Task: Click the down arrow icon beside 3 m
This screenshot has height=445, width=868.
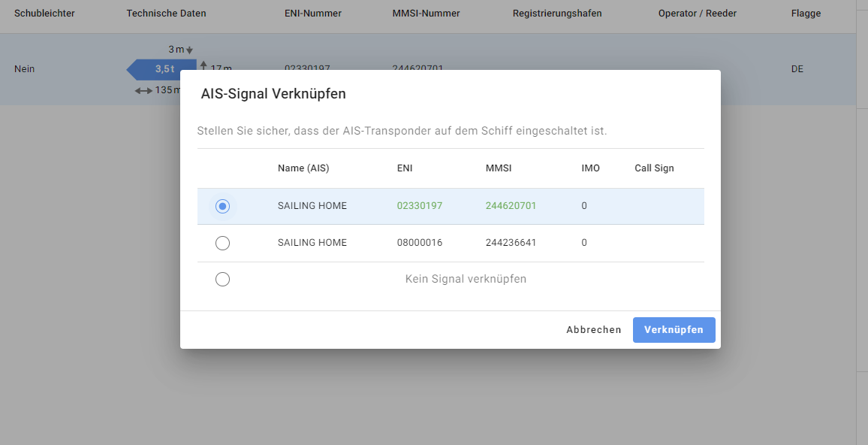Action: 190,50
